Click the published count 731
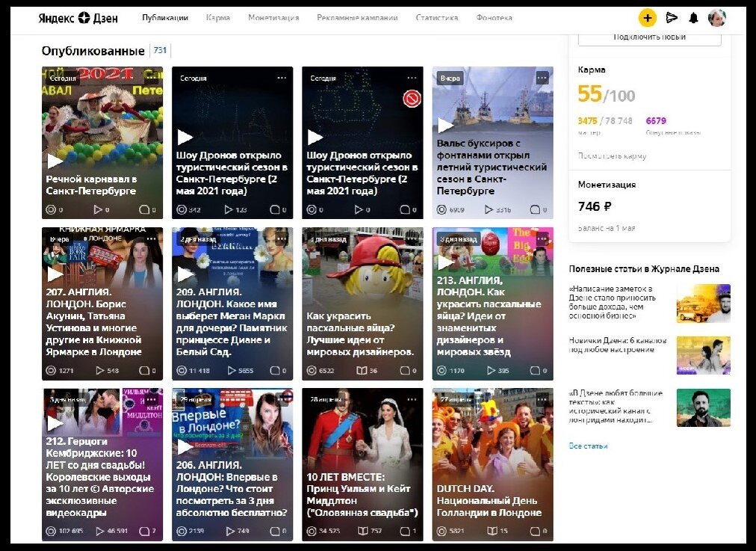This screenshot has width=756, height=551. (x=160, y=50)
